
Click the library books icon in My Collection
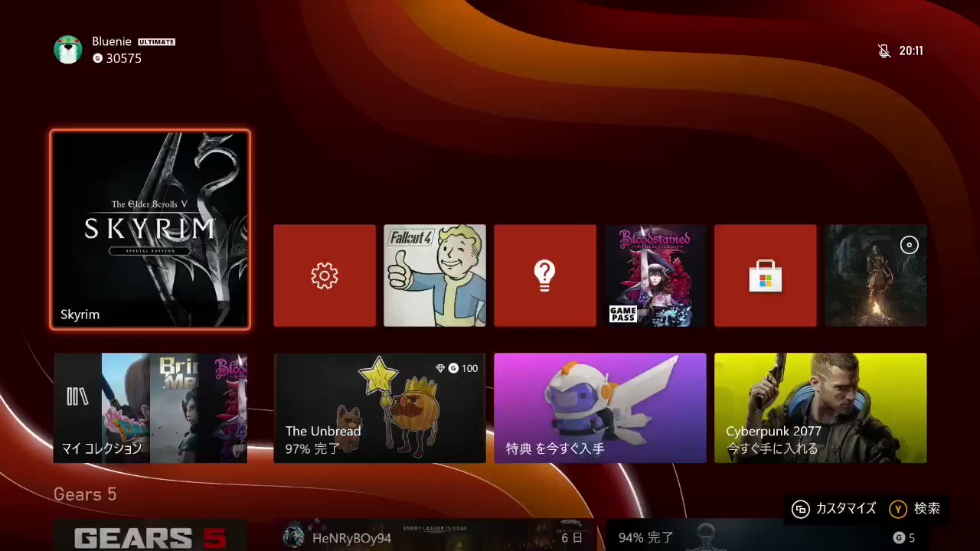tap(77, 396)
